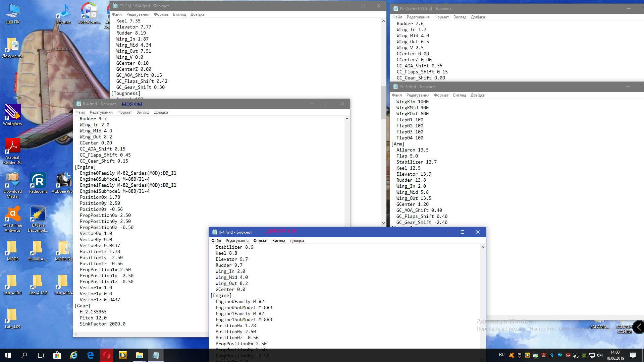Open the Редагування menu in the Pe-8.fmd Notepad window
644x362 pixels.
418,95
